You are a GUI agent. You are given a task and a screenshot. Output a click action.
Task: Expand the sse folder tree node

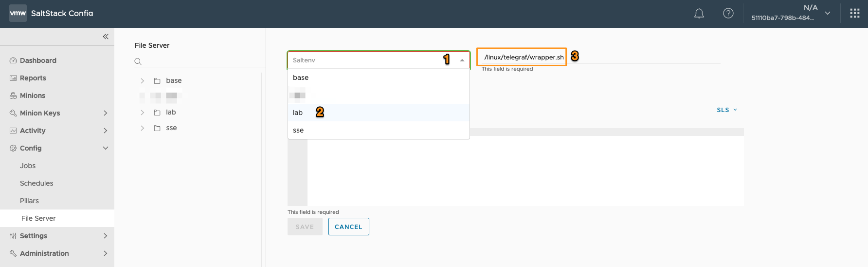coord(142,128)
